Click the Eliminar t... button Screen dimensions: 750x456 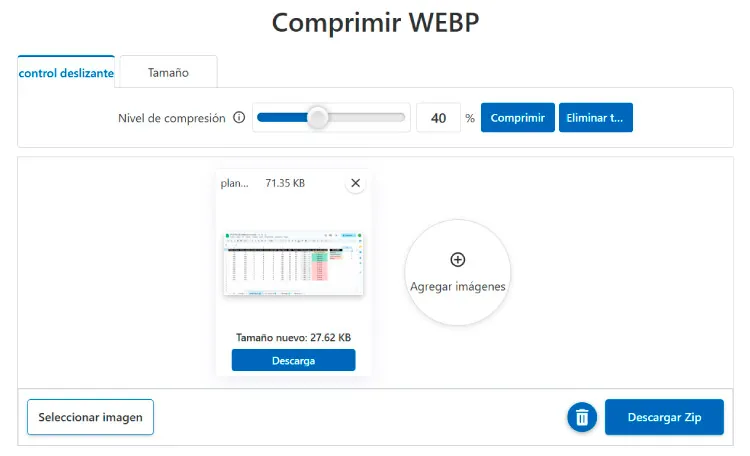point(596,118)
